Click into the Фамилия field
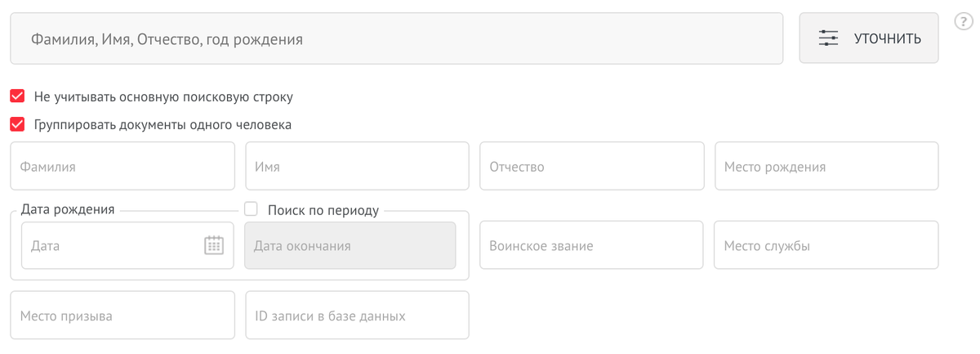Viewport: 980px width, 354px height. tap(122, 167)
